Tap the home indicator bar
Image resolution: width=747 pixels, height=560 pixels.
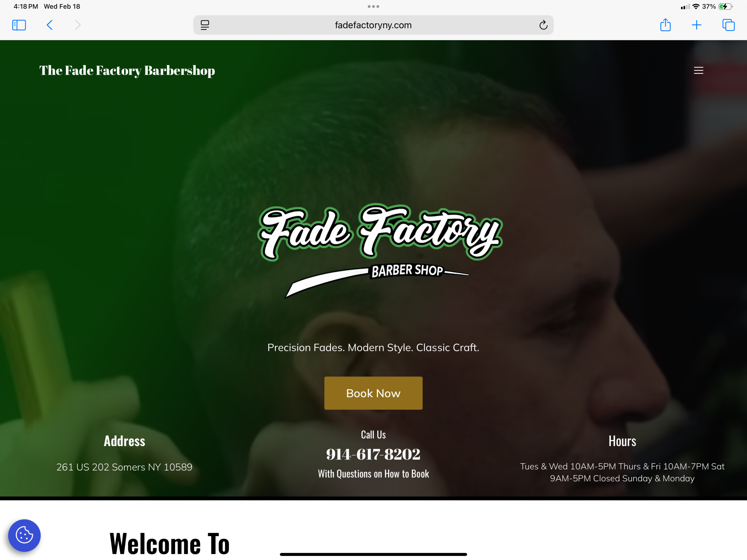pyautogui.click(x=373, y=554)
